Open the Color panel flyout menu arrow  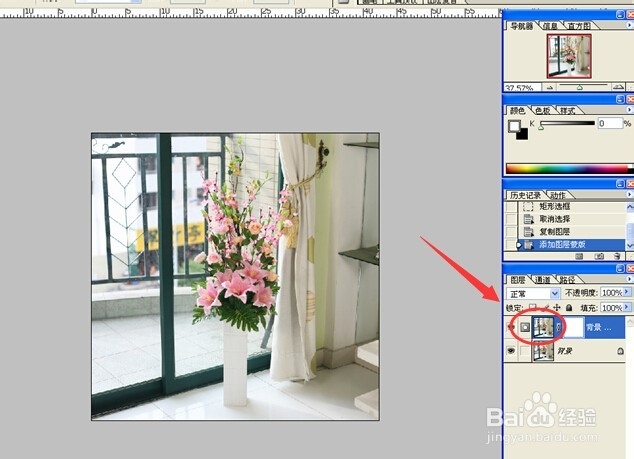pyautogui.click(x=629, y=110)
